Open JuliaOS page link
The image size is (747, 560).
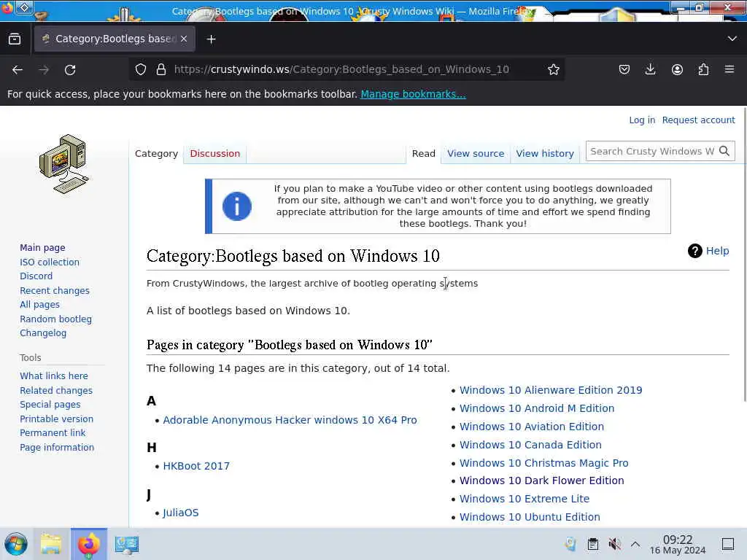tap(181, 513)
